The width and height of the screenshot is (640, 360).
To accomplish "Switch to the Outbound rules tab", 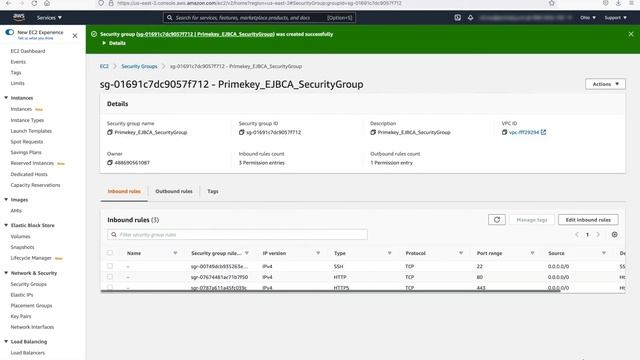I will coord(174,191).
